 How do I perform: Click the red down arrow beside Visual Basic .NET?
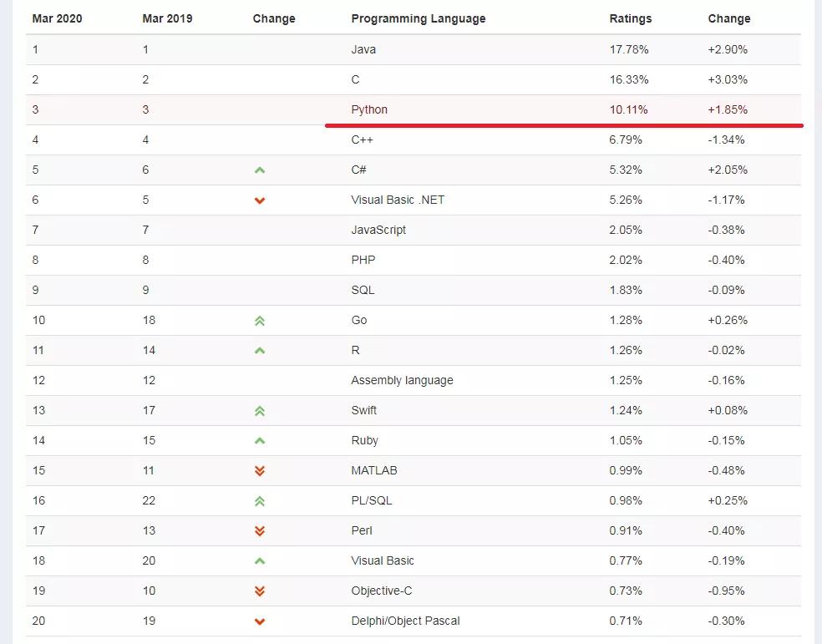(x=260, y=200)
